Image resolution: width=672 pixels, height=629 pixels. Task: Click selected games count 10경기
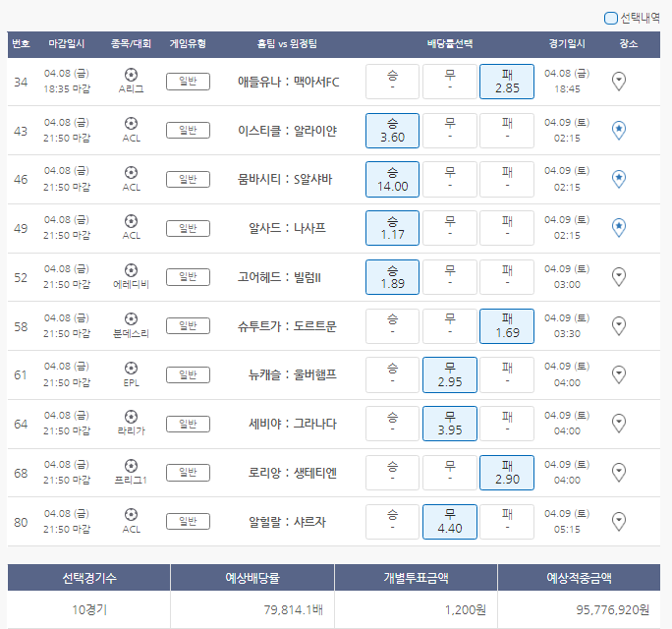point(89,609)
